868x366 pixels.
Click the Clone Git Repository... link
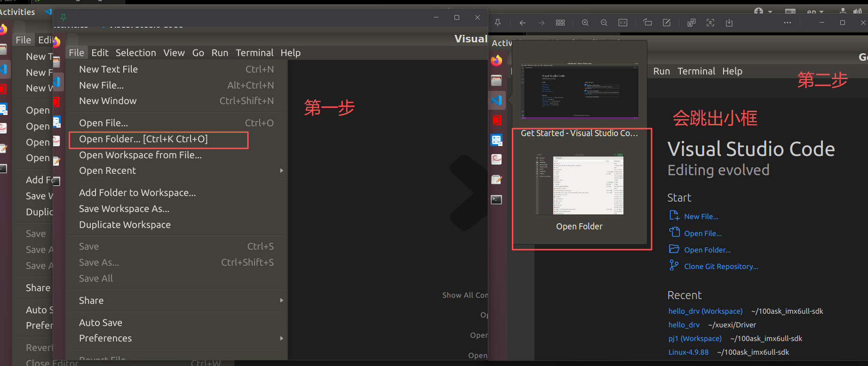(721, 267)
